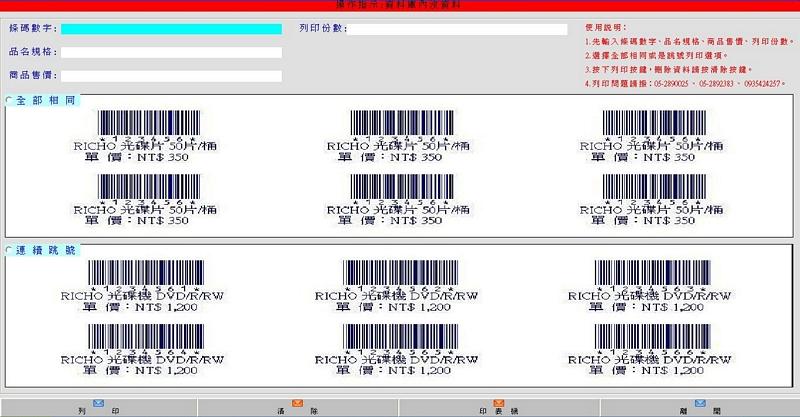The width and height of the screenshot is (800, 417).
Task: Select the barcode label numbered 1234566
Action: (649, 350)
